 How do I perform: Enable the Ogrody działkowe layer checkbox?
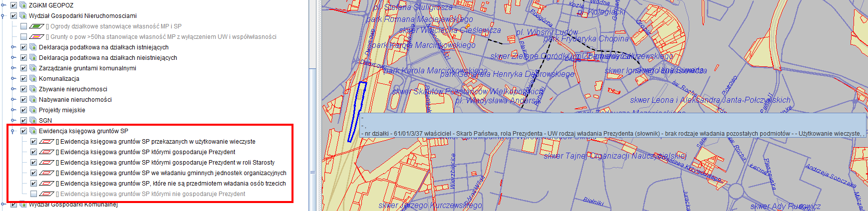click(x=23, y=26)
